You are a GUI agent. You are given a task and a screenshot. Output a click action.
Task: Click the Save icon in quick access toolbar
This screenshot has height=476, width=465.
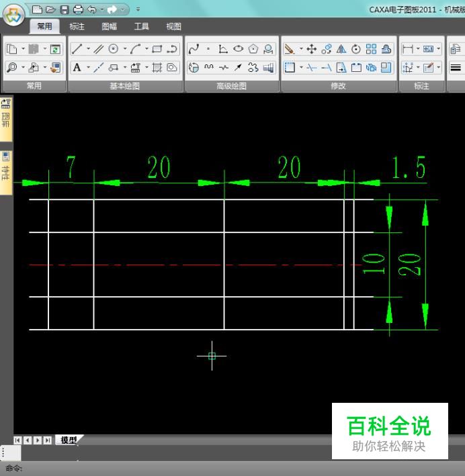pyautogui.click(x=65, y=9)
